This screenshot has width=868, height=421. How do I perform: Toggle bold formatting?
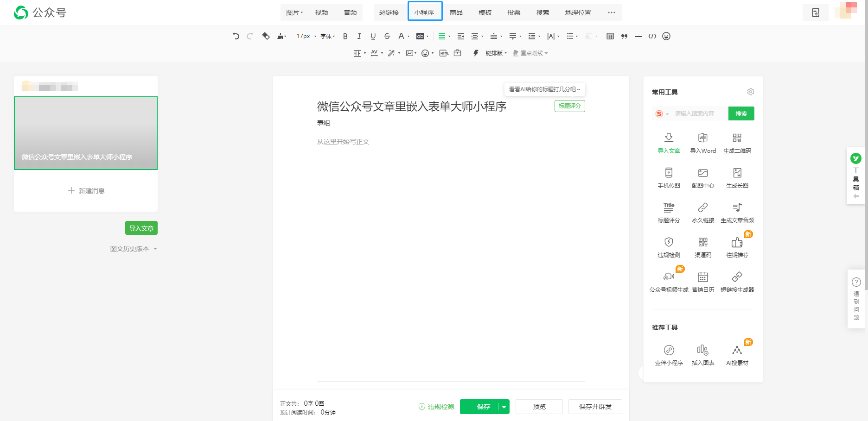tap(345, 36)
